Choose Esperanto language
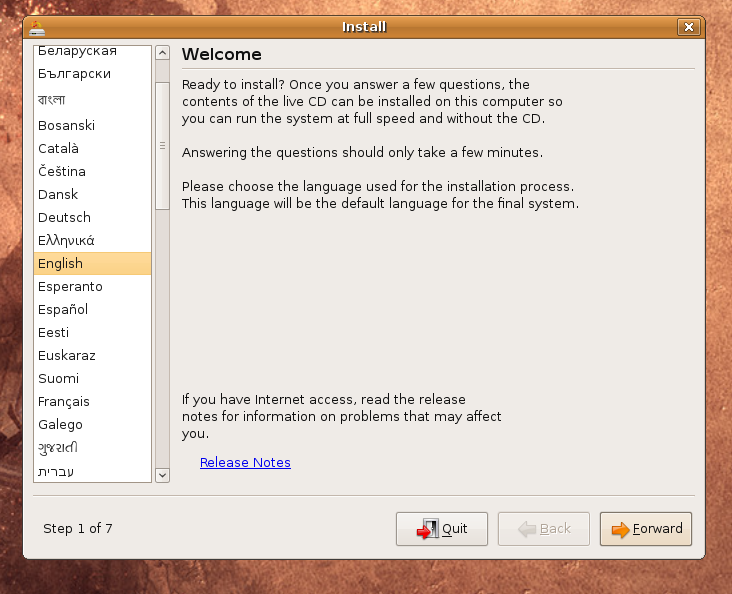 click(92, 286)
